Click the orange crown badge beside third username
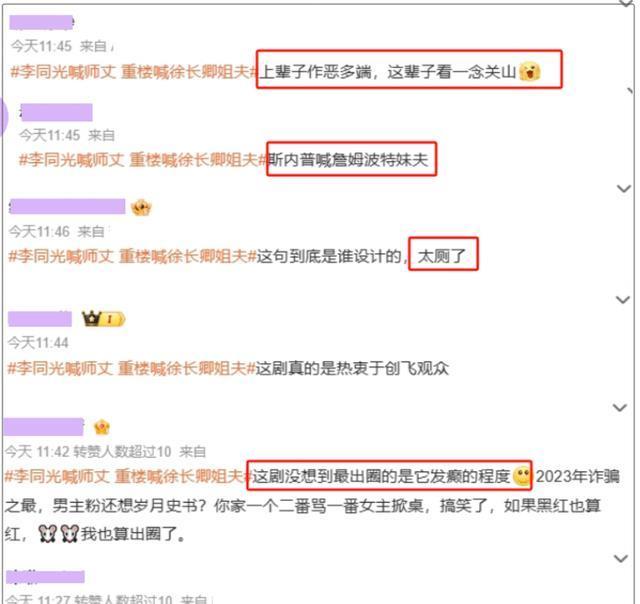Screen dimensions: 640x604 coord(141,208)
